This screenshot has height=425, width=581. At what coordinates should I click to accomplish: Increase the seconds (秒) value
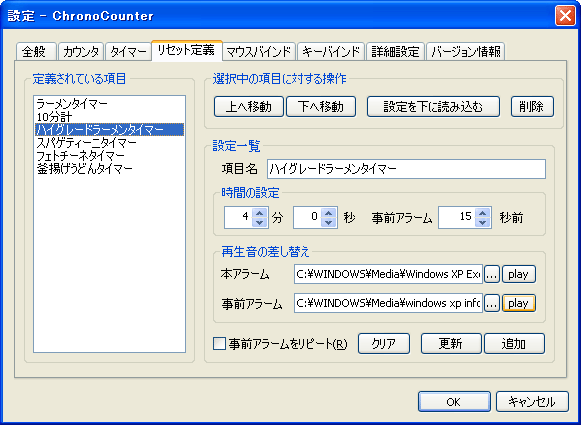(328, 213)
